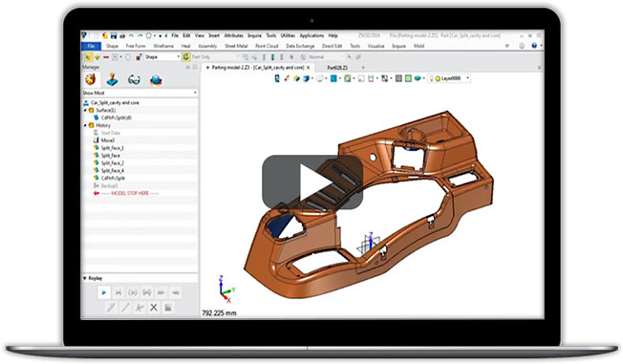Select Split_Face_2 in the history tree
This screenshot has height=364, width=623.
[x=112, y=163]
